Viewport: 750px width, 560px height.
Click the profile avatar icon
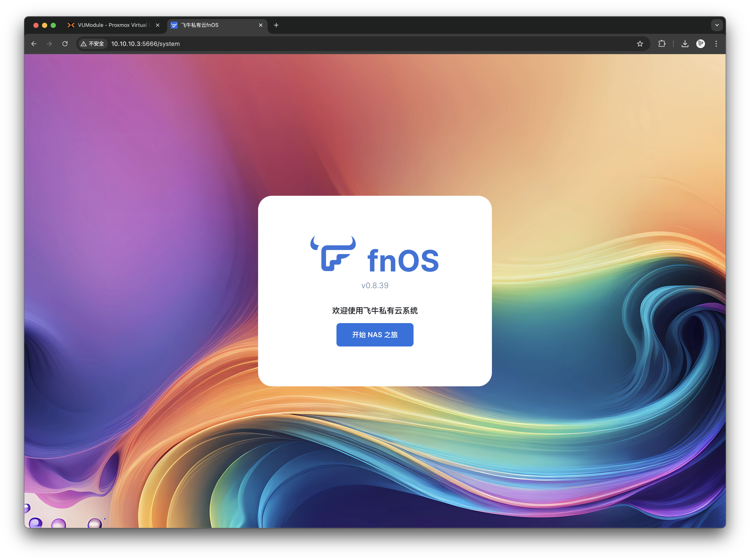pyautogui.click(x=700, y=44)
